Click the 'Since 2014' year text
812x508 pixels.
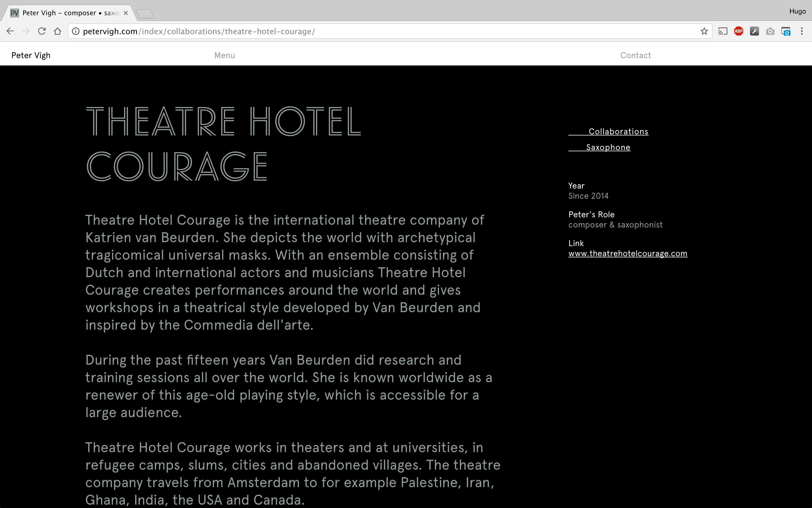(588, 196)
